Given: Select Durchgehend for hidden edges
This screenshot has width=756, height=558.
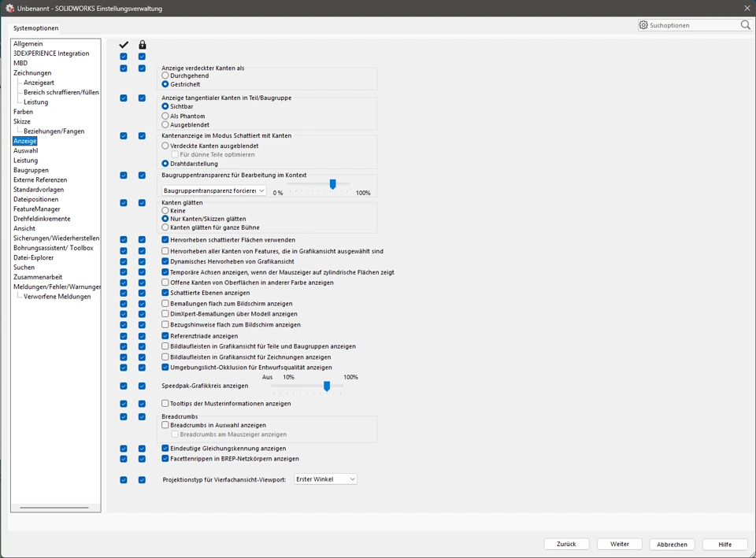Looking at the screenshot, I should [165, 76].
